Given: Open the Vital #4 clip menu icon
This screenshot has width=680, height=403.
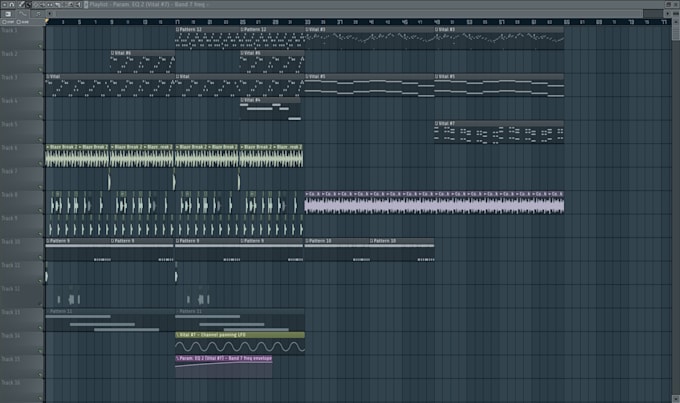Looking at the screenshot, I should [242, 100].
